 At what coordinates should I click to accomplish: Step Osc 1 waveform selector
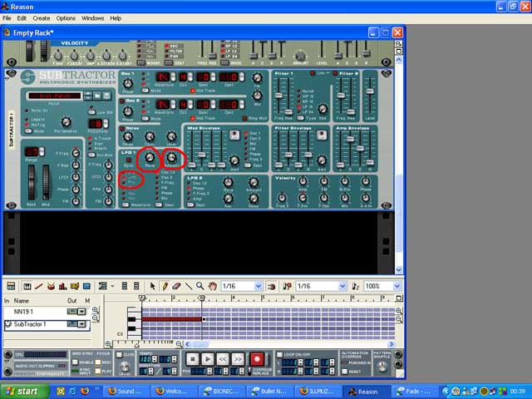pos(173,77)
